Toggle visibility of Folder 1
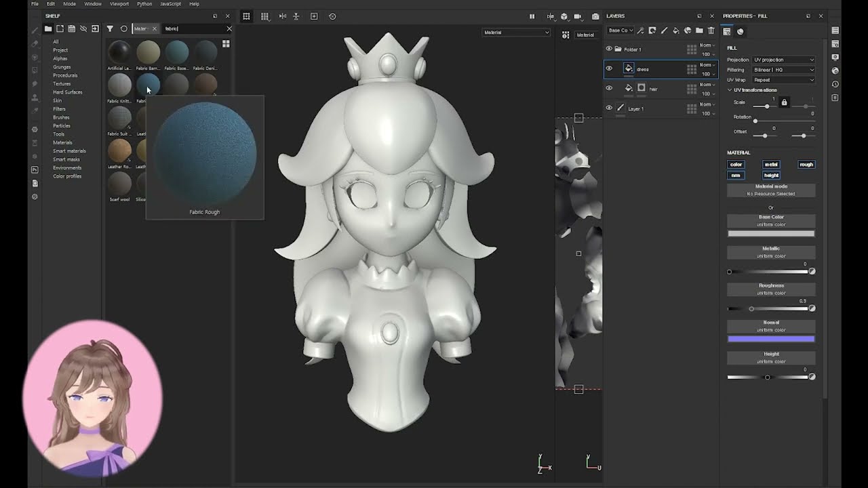This screenshot has width=868, height=488. (609, 49)
